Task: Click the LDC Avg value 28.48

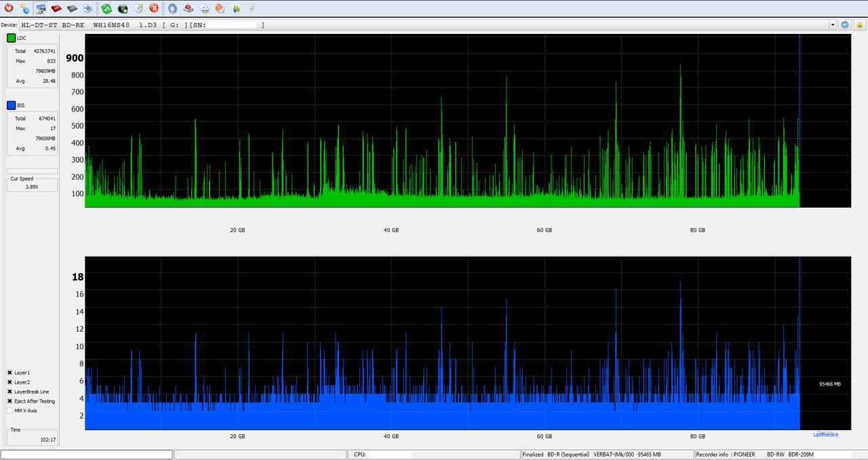Action: [x=49, y=81]
